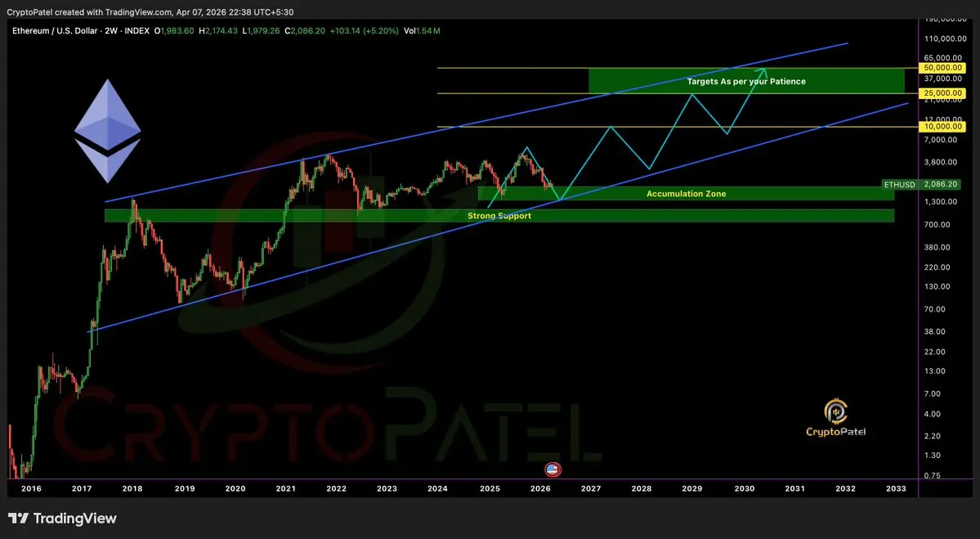
Task: Click the US flag event marker icon
Action: click(553, 469)
